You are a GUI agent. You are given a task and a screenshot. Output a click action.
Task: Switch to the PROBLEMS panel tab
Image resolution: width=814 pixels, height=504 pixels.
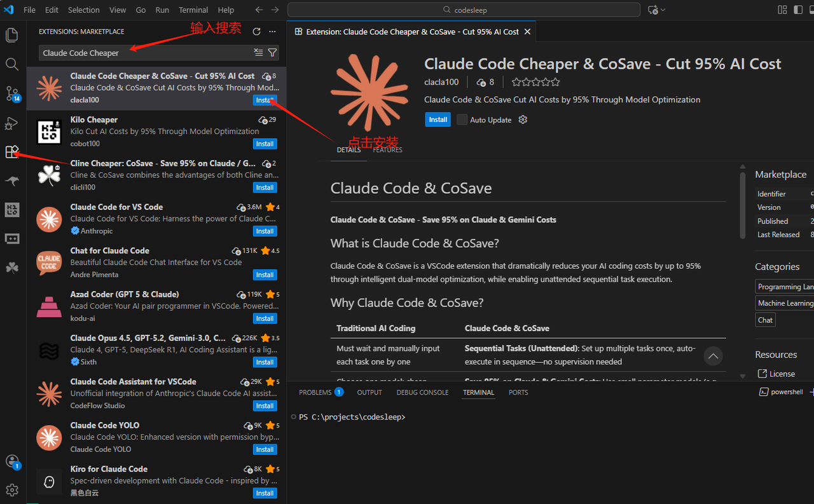point(315,392)
